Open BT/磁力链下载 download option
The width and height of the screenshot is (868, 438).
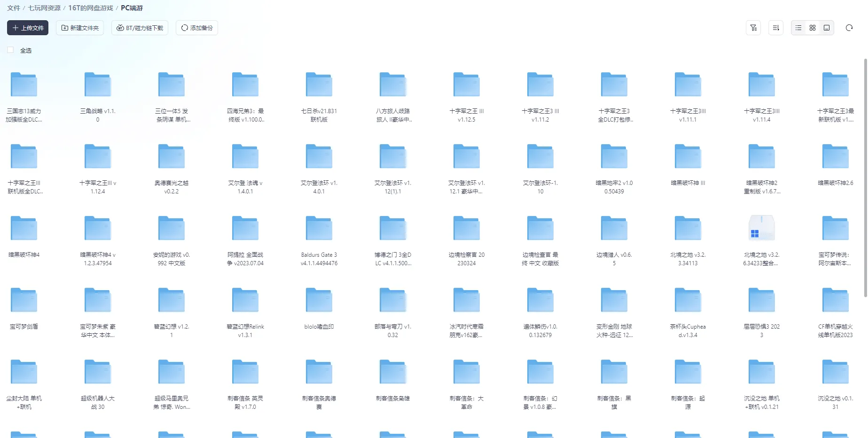tap(140, 28)
